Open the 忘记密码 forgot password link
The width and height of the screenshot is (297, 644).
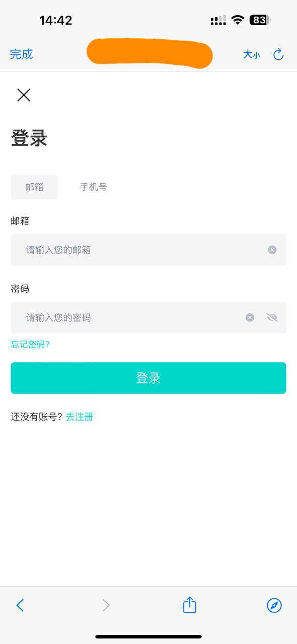click(x=29, y=345)
